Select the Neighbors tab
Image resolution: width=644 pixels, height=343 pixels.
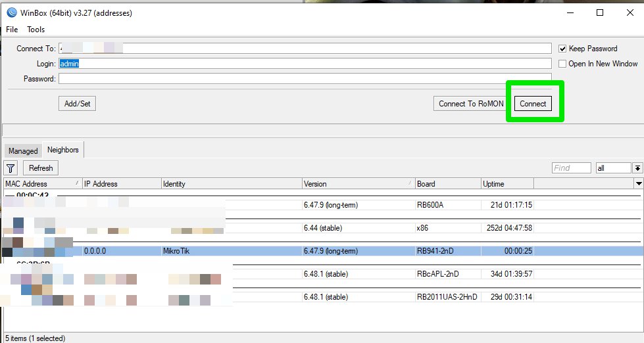pyautogui.click(x=63, y=150)
